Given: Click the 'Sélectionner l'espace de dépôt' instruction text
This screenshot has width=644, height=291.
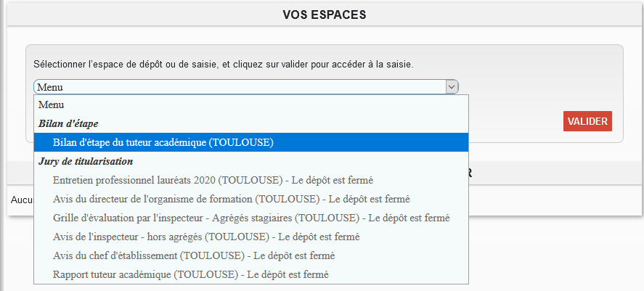Looking at the screenshot, I should coord(223,65).
